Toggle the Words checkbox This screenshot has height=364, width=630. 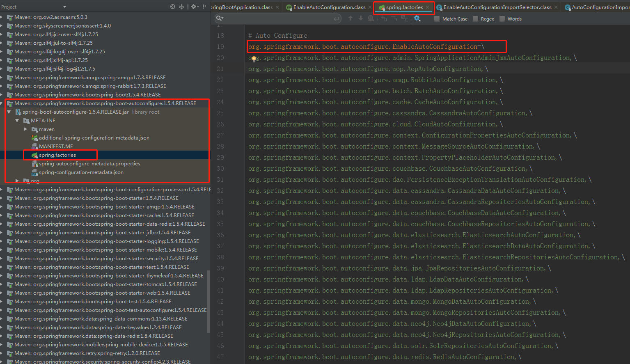(502, 19)
